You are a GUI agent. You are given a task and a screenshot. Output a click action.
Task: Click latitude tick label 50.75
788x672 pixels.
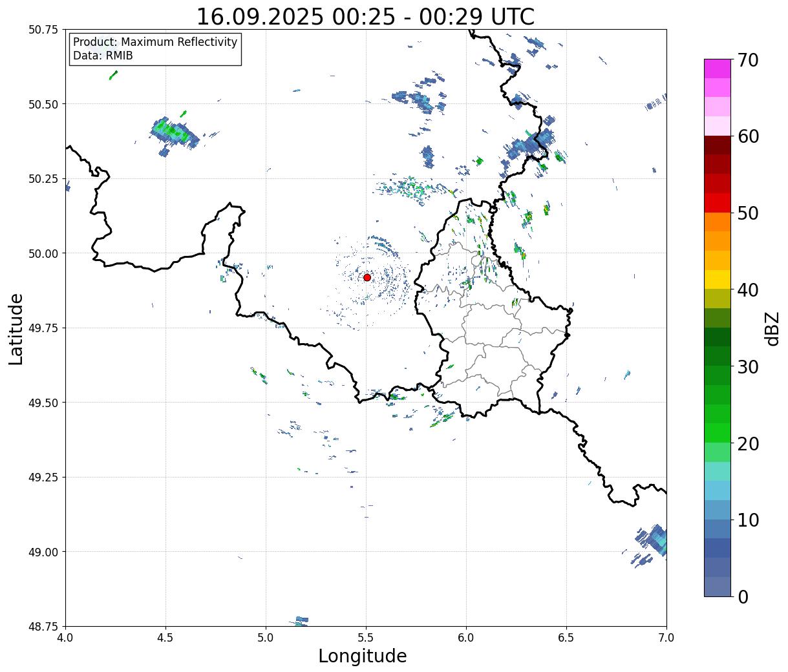point(43,30)
